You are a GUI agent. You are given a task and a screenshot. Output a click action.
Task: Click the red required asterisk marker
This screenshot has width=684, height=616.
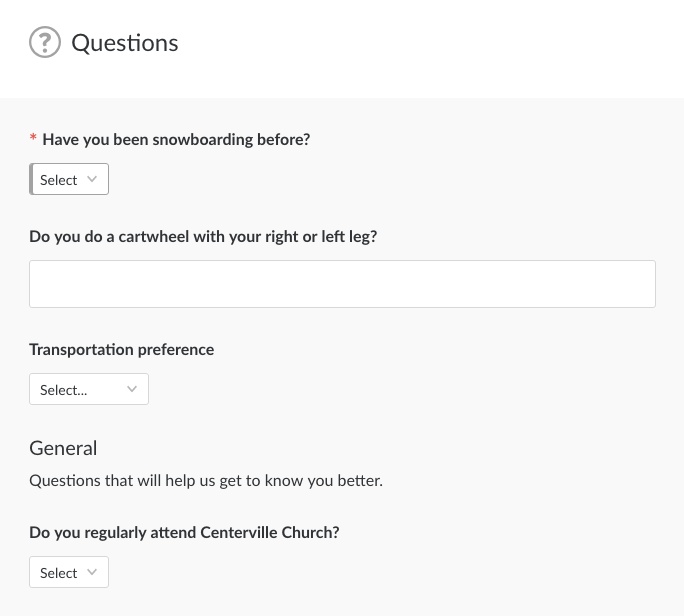tap(34, 140)
